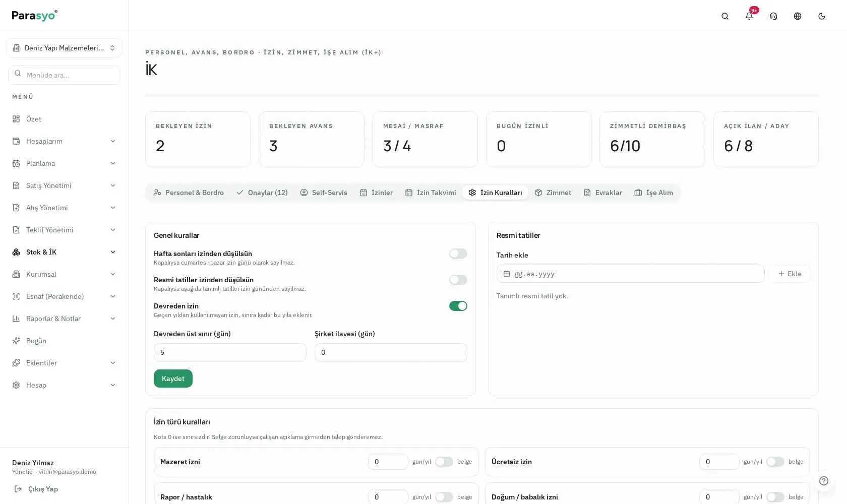The image size is (847, 504).
Task: Click the Parasyo logo
Action: pyautogui.click(x=35, y=16)
